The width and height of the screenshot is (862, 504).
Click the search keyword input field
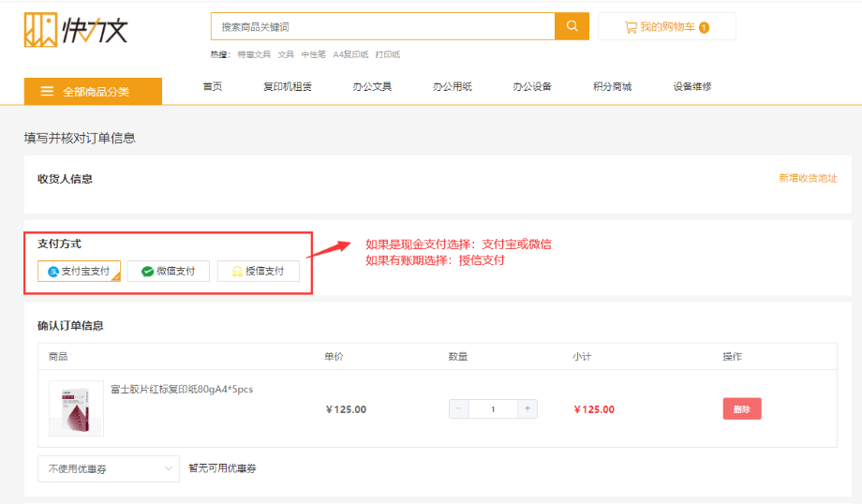tap(382, 26)
